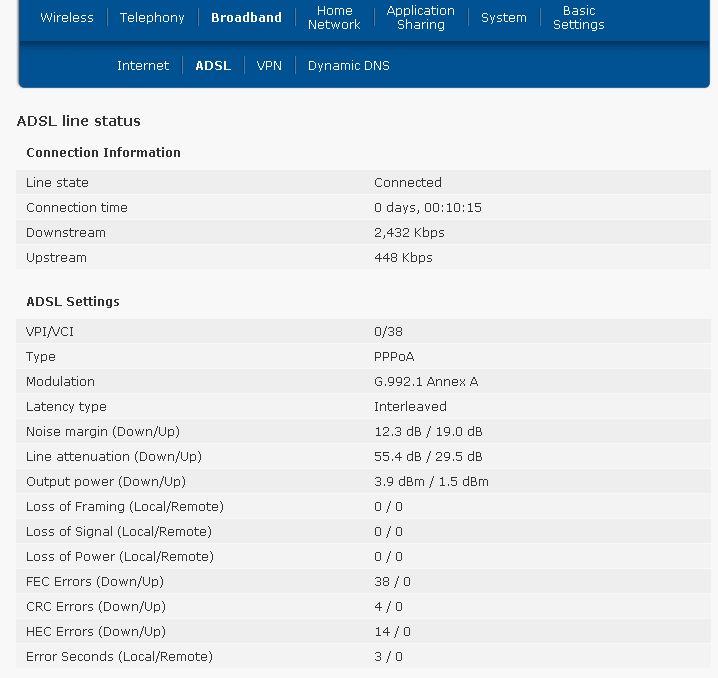Open the Basic Settings tab
Image resolution: width=718 pixels, height=678 pixels.
[578, 18]
